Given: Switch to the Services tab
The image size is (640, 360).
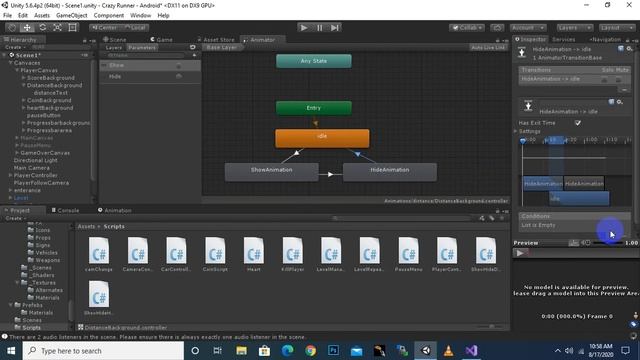Looking at the screenshot, I should pos(564,40).
